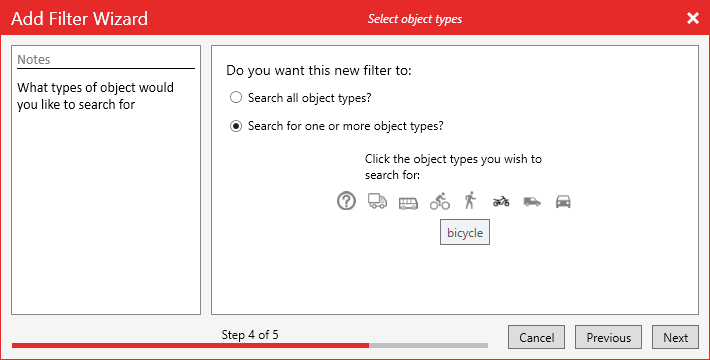Choose 'Search all object types?' radio option
This screenshot has width=710, height=360.
click(x=301, y=98)
